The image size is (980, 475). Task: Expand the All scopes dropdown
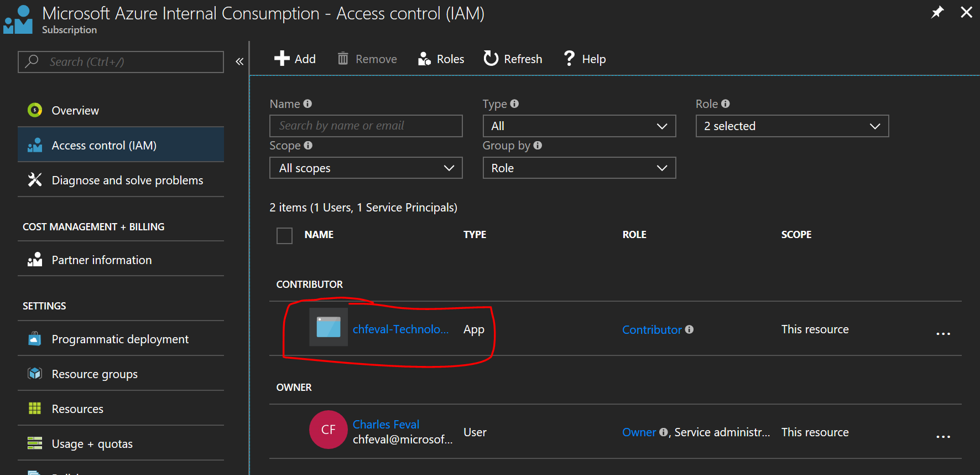366,168
